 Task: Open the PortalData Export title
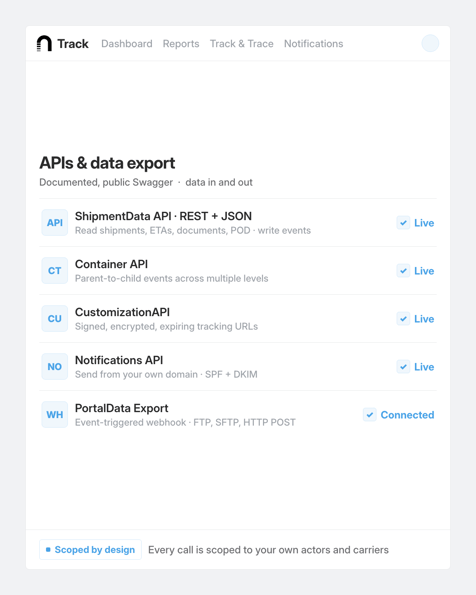click(x=121, y=408)
